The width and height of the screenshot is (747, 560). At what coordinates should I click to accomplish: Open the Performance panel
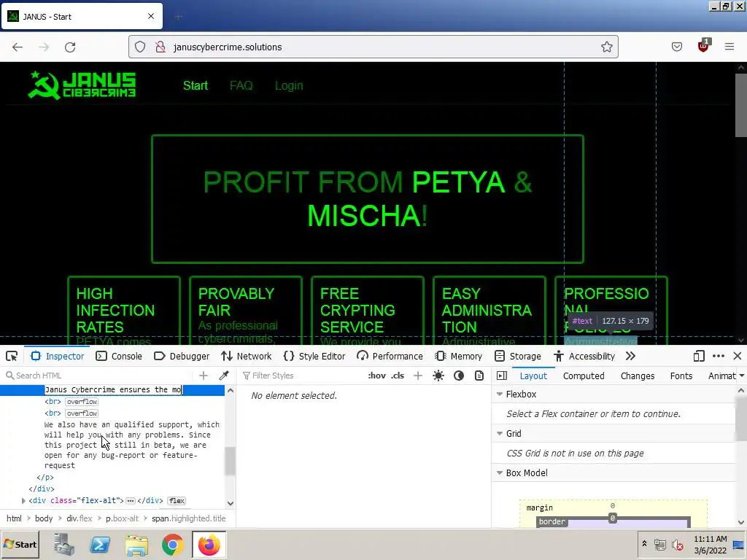tap(390, 356)
